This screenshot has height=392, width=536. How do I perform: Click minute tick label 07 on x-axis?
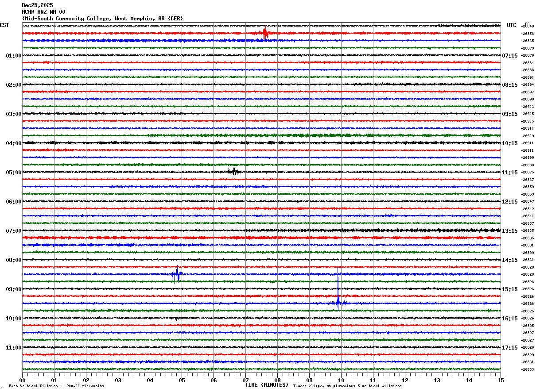click(x=245, y=380)
